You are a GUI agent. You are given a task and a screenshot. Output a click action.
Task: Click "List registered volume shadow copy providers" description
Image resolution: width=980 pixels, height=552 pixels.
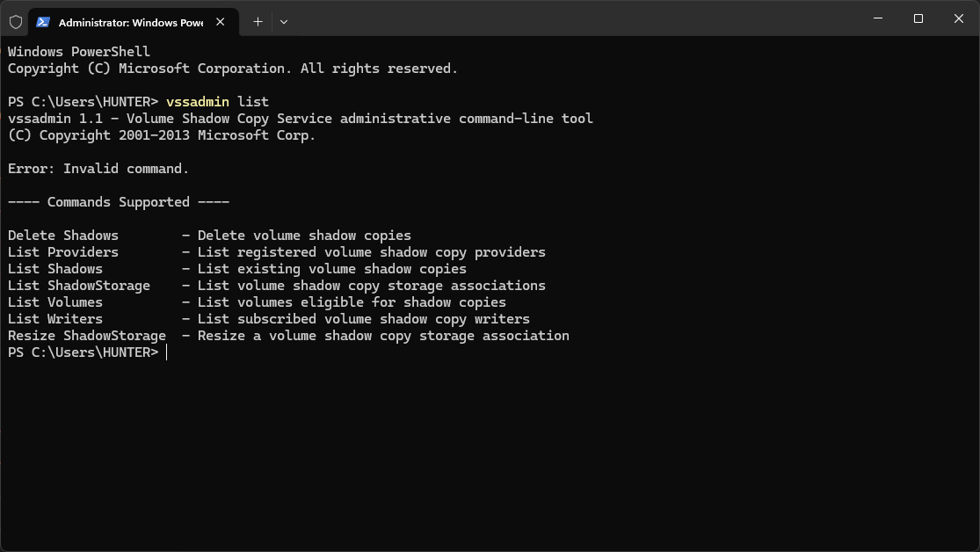tap(371, 252)
